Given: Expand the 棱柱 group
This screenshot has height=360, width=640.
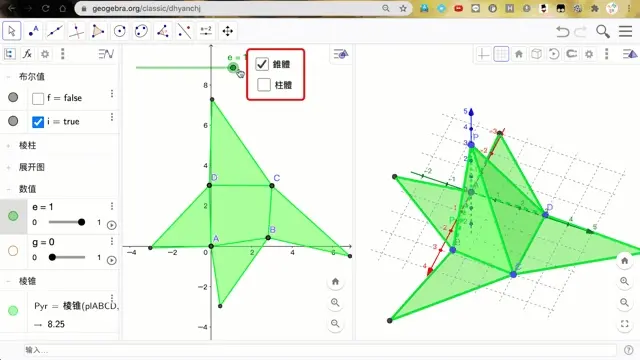Looking at the screenshot, I should pos(8,145).
